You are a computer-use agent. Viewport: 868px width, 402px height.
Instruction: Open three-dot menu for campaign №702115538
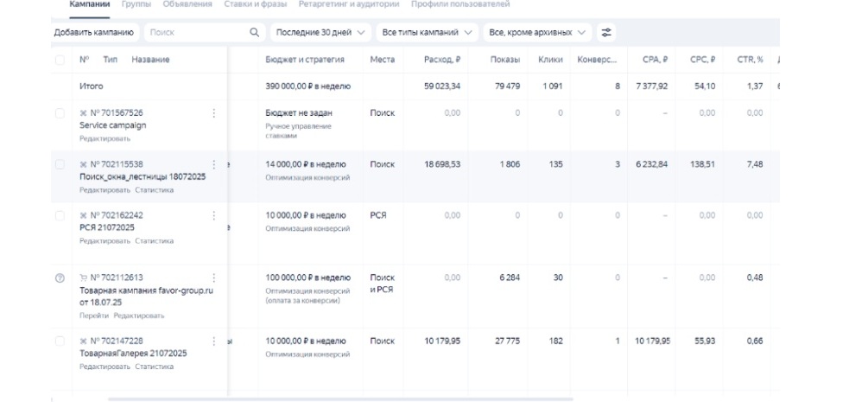point(214,164)
